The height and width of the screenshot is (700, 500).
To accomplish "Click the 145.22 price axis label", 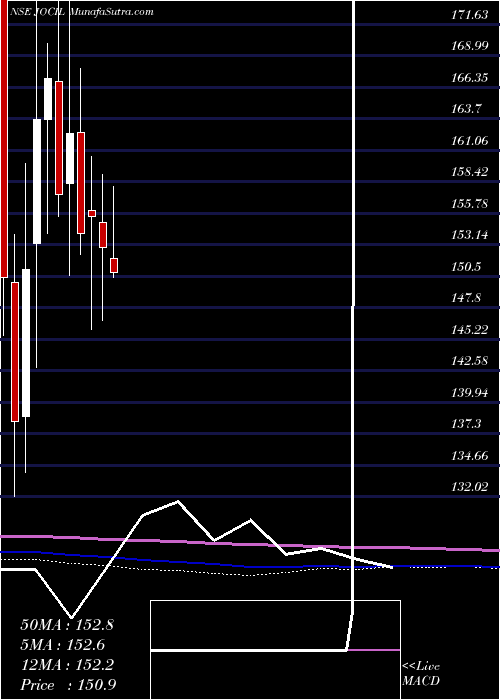I will point(469,330).
